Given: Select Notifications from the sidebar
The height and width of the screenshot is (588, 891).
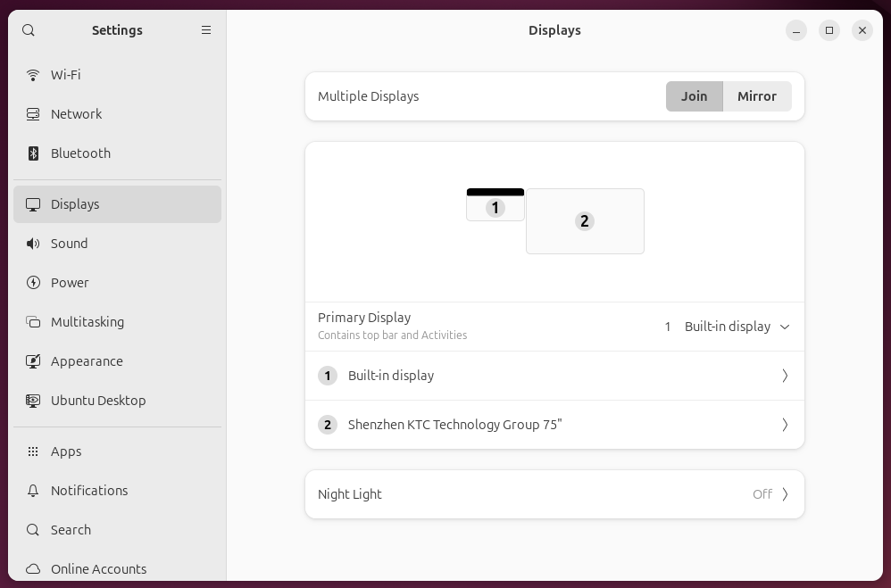Looking at the screenshot, I should (89, 491).
